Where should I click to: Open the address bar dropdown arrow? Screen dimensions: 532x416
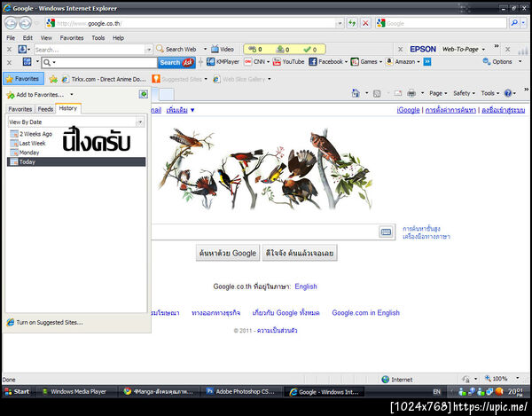[x=339, y=23]
